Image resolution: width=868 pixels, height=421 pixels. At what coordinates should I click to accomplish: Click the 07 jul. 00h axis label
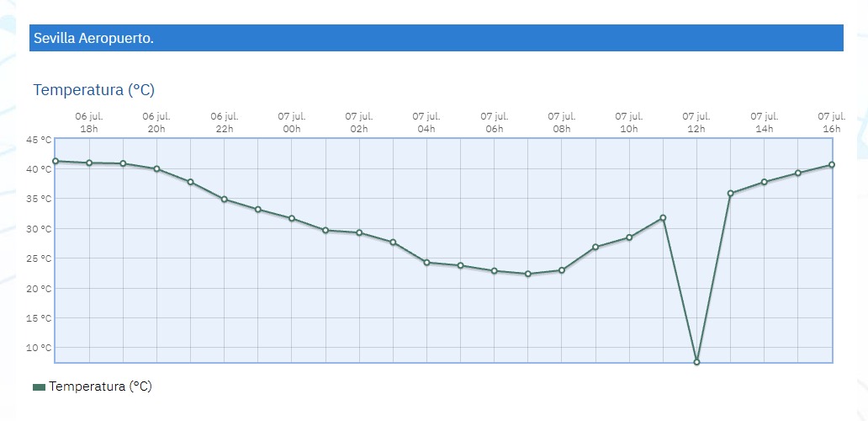(x=292, y=122)
